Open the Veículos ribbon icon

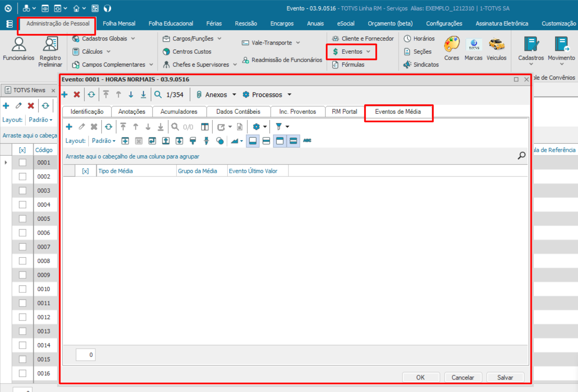tap(496, 49)
